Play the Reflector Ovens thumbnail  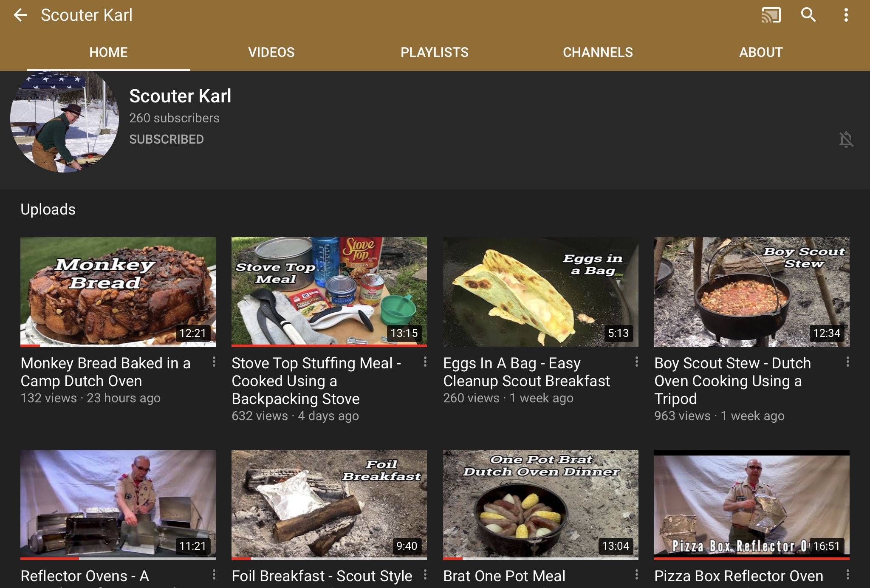tap(118, 505)
